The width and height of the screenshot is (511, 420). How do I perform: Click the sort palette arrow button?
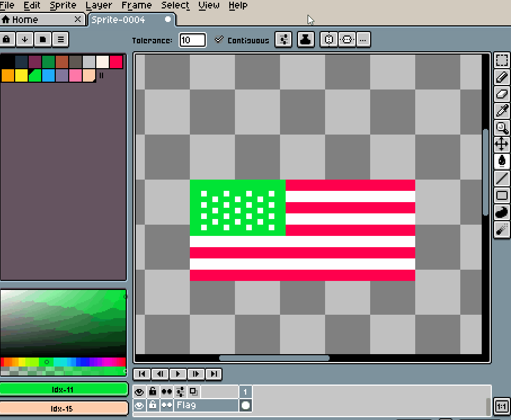click(x=25, y=39)
